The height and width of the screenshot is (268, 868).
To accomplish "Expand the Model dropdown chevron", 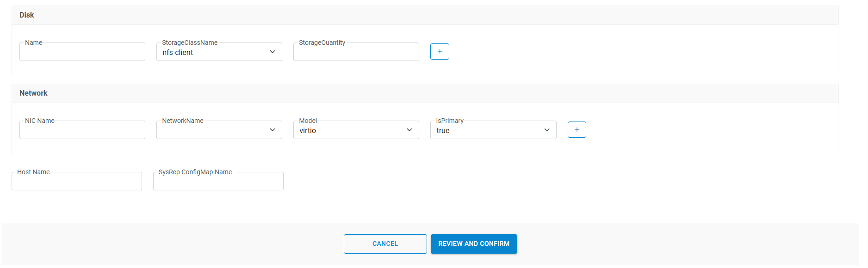I will click(409, 130).
